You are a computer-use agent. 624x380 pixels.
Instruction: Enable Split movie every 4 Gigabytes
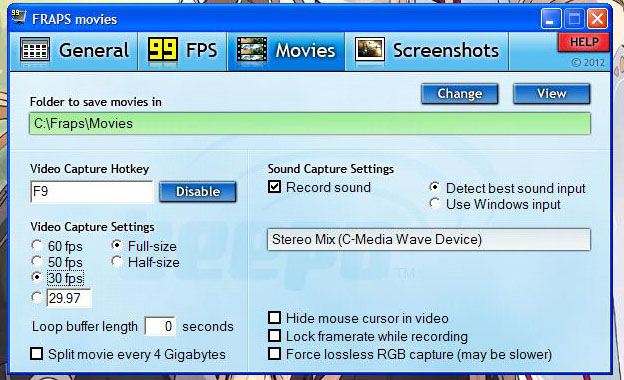37,353
